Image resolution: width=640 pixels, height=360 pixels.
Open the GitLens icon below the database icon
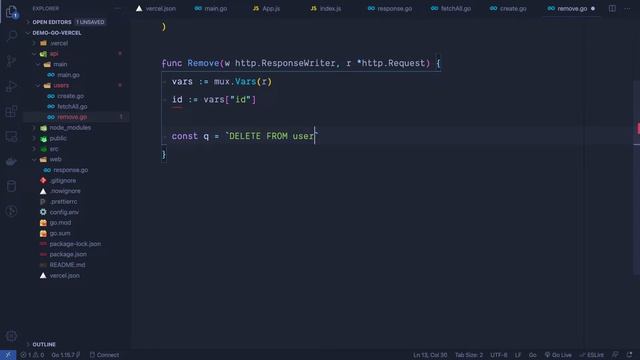point(11,211)
